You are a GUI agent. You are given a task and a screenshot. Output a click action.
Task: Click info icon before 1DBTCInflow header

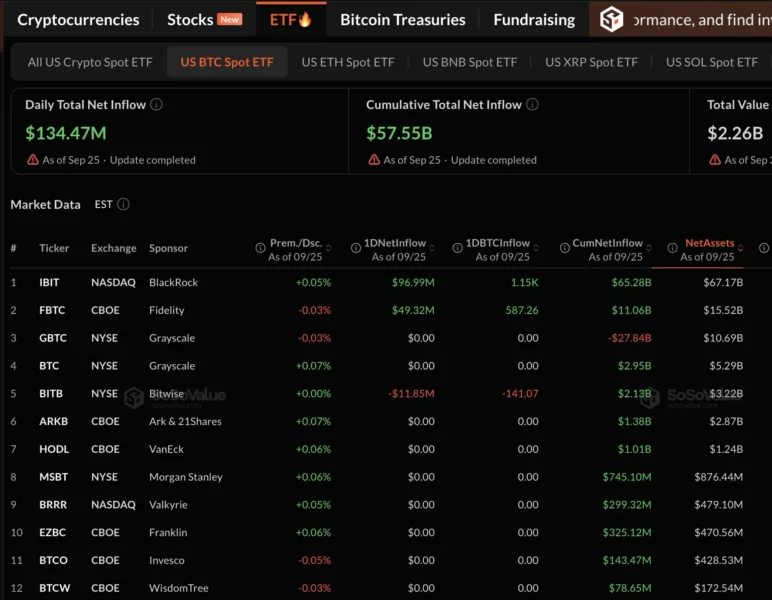point(457,248)
